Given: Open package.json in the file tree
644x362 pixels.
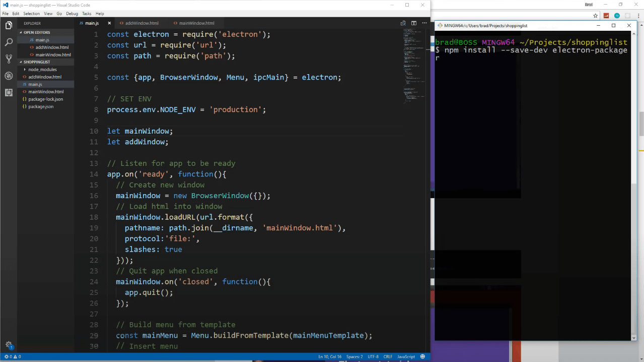Looking at the screenshot, I should coord(41,107).
